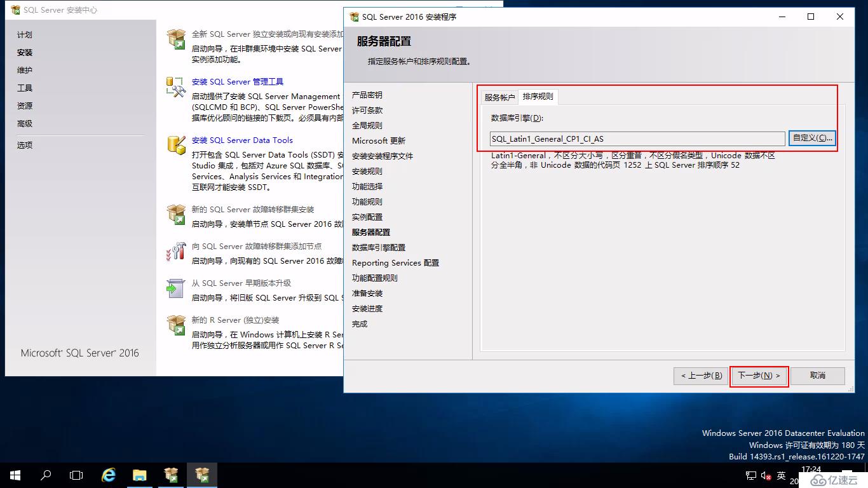Click the upgrade from earlier SQL Server version icon

pyautogui.click(x=176, y=288)
